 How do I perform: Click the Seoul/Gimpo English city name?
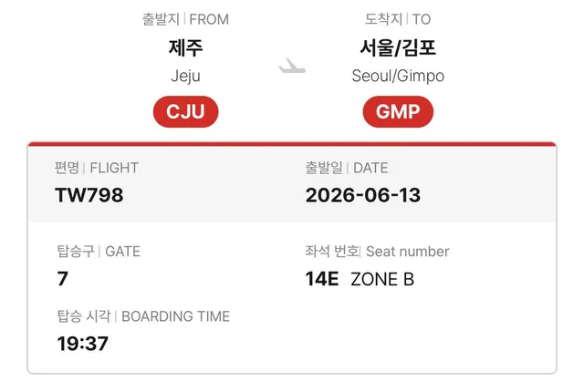398,76
